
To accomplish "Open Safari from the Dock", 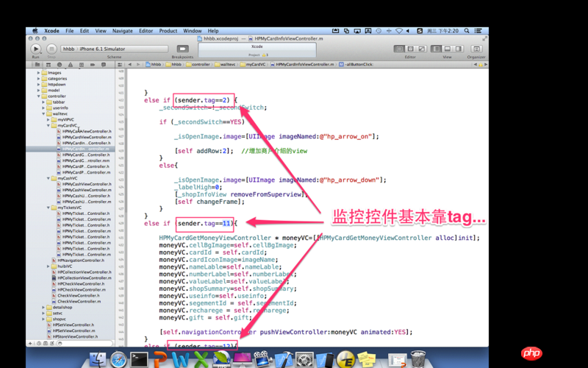I will tap(118, 360).
